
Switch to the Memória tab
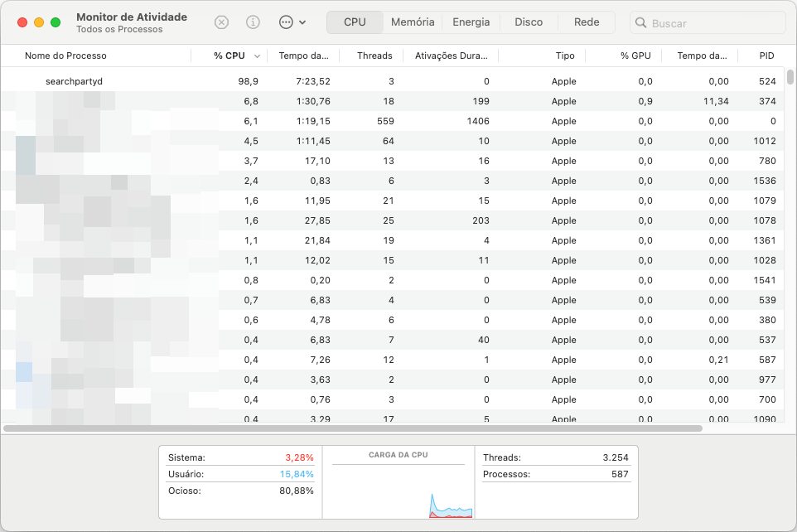(x=412, y=22)
